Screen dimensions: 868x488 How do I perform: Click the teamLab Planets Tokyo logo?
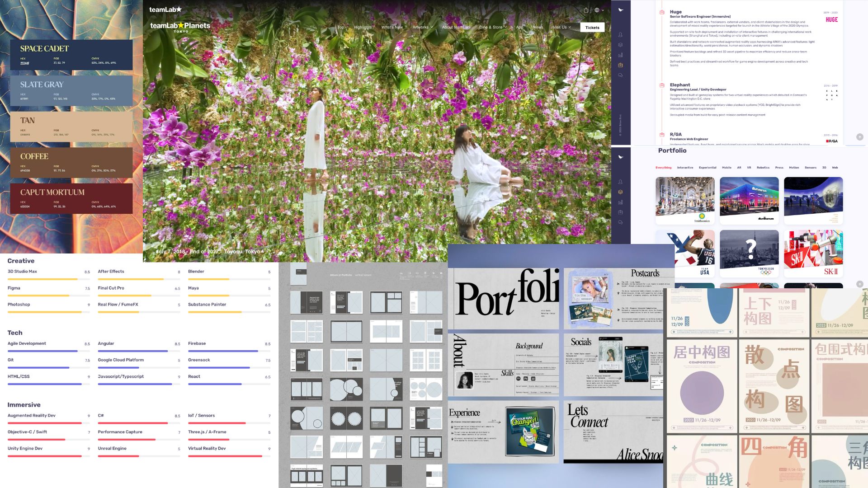click(x=180, y=27)
